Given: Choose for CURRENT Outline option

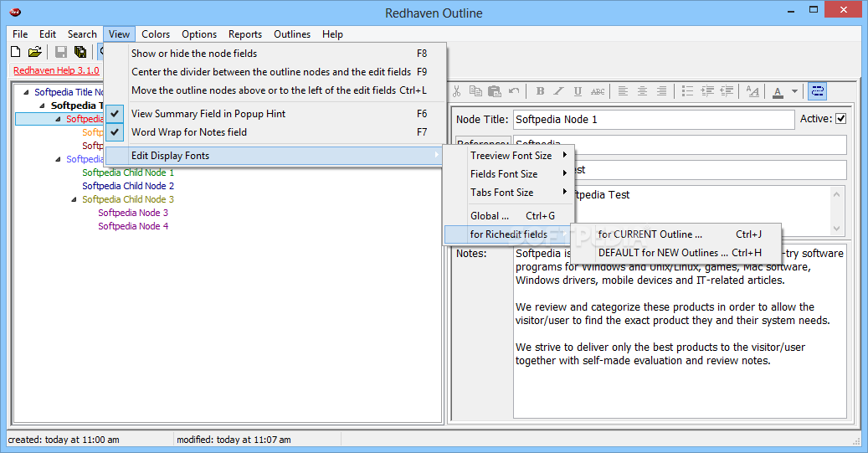Looking at the screenshot, I should (x=675, y=234).
